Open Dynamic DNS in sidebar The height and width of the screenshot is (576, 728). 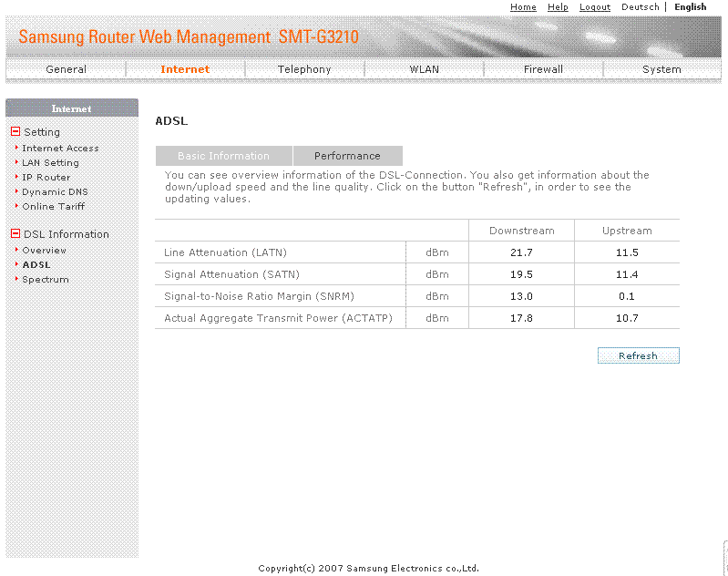click(x=55, y=191)
